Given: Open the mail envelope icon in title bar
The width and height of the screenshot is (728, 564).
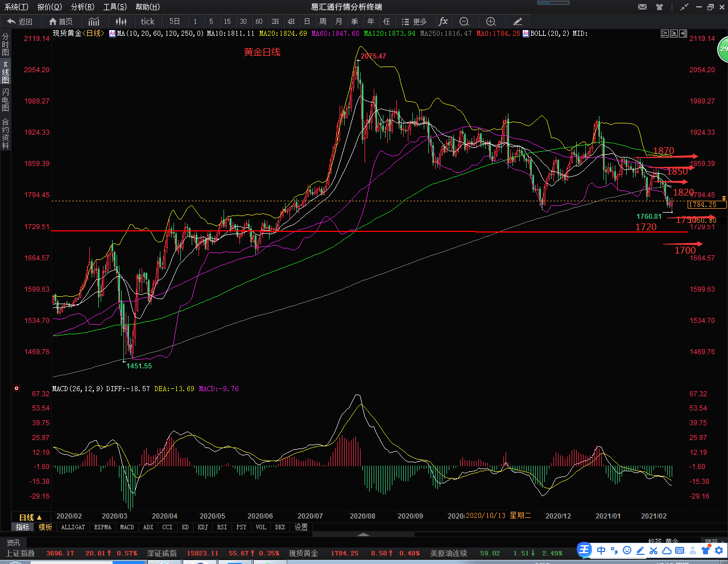Looking at the screenshot, I should coord(642,7).
